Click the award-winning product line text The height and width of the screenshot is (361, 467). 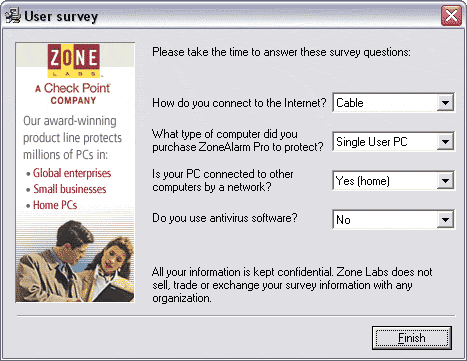pyautogui.click(x=72, y=137)
